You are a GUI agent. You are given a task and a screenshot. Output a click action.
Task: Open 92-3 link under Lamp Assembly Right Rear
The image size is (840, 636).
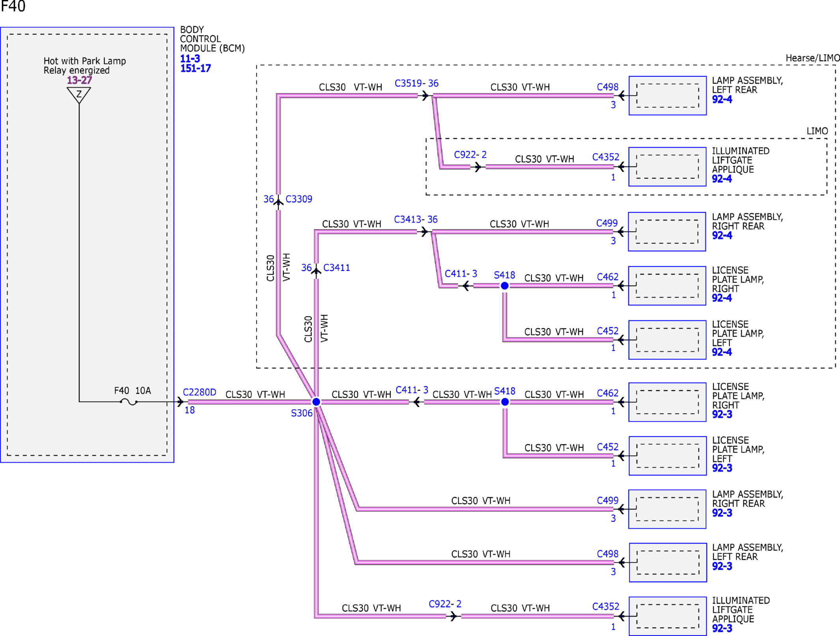click(x=722, y=513)
